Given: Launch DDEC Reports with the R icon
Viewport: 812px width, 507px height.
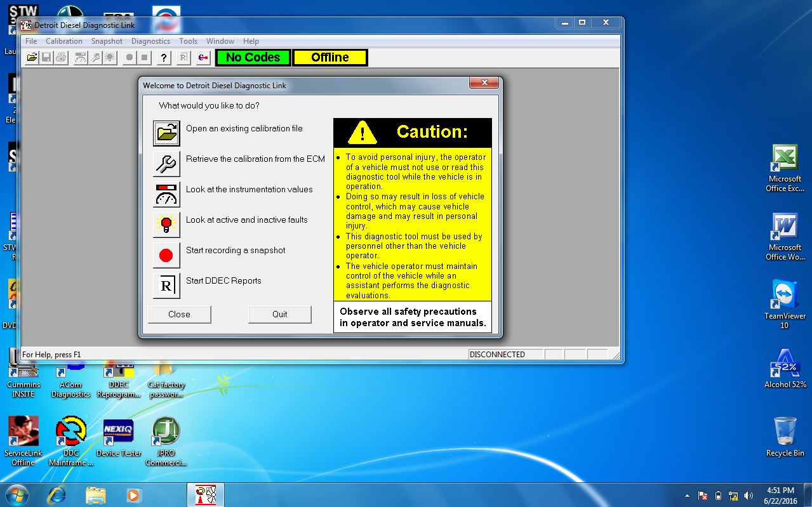Looking at the screenshot, I should pyautogui.click(x=165, y=286).
